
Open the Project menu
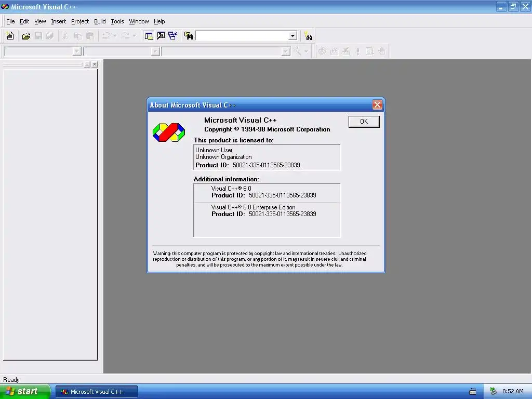coord(80,21)
